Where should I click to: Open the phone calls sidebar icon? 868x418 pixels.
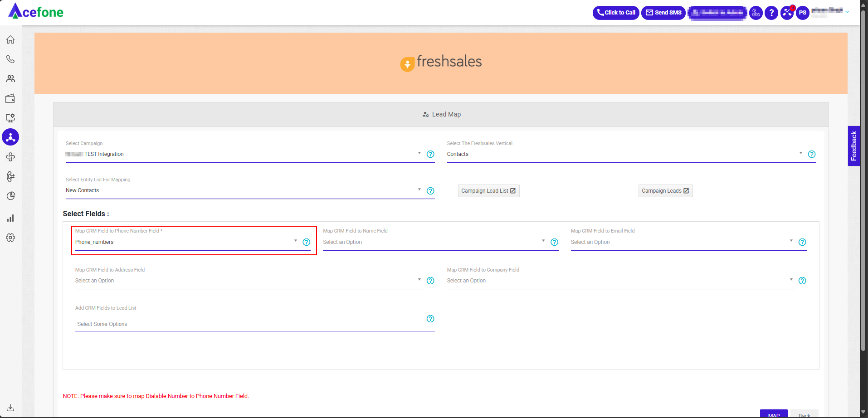point(10,59)
